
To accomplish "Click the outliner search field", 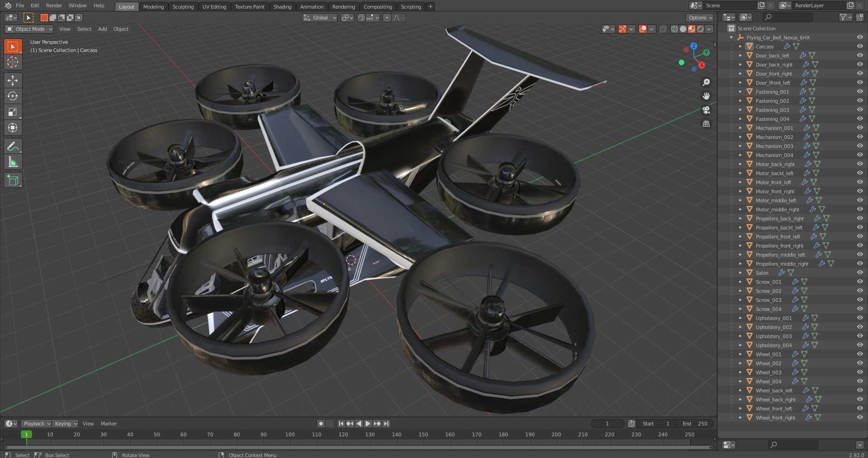I will [788, 17].
